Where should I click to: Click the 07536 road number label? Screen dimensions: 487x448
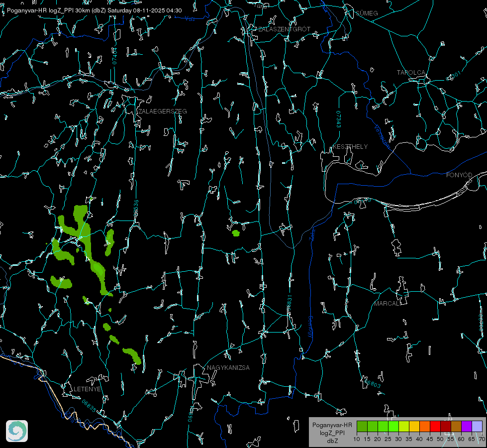click(x=136, y=208)
